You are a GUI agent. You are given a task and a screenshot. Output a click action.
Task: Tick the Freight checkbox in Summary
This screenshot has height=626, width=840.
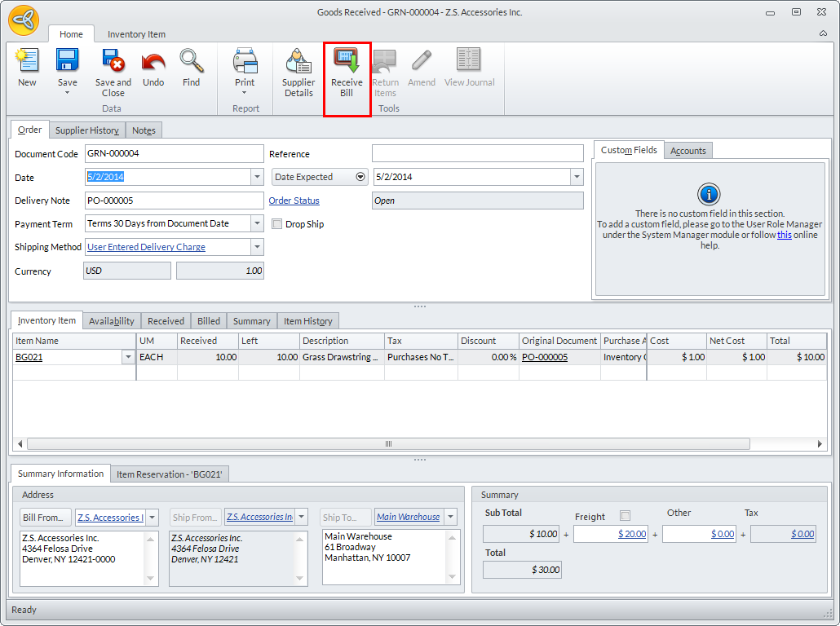(626, 515)
